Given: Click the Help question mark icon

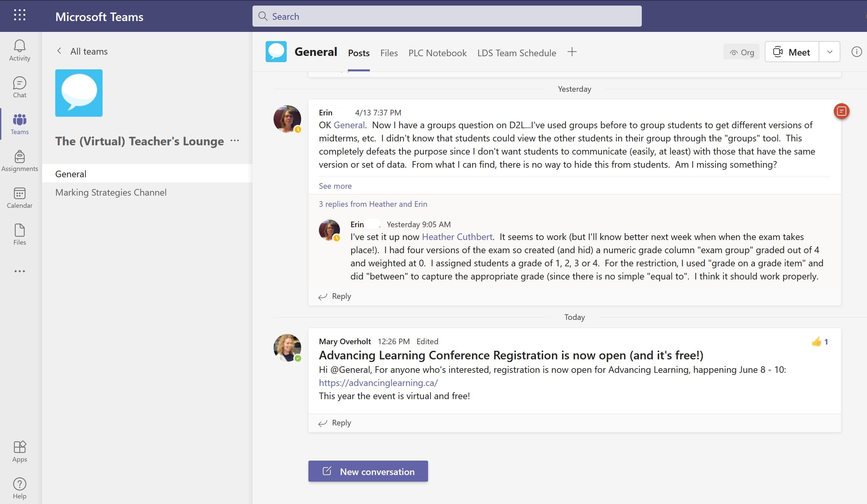Looking at the screenshot, I should click(20, 488).
